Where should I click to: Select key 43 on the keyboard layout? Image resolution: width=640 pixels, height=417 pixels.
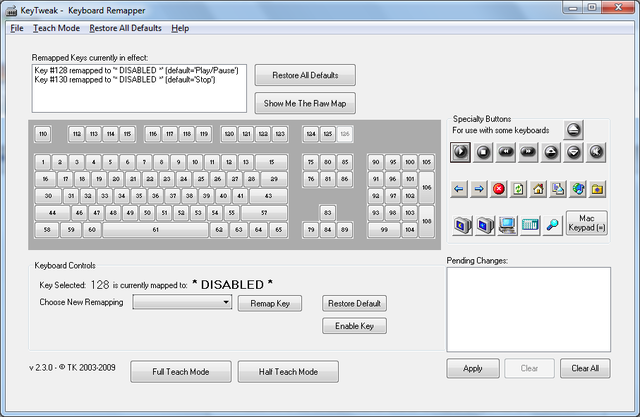coord(268,196)
